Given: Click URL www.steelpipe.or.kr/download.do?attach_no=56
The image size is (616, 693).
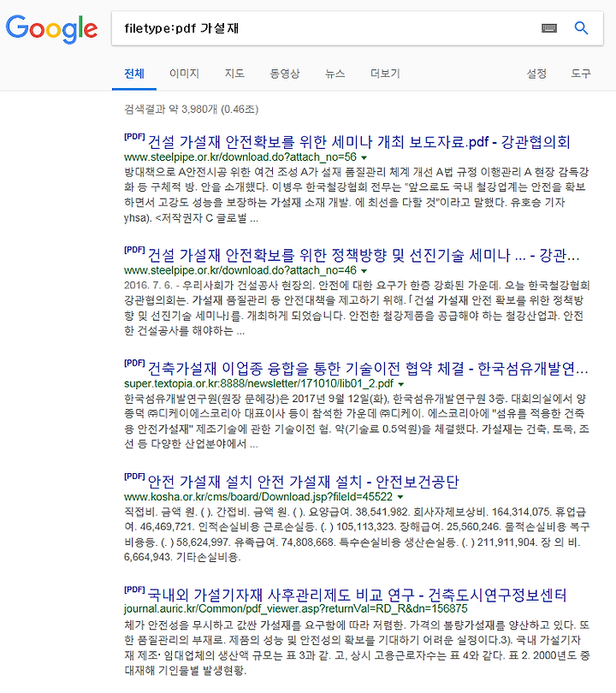Looking at the screenshot, I should point(240,157).
